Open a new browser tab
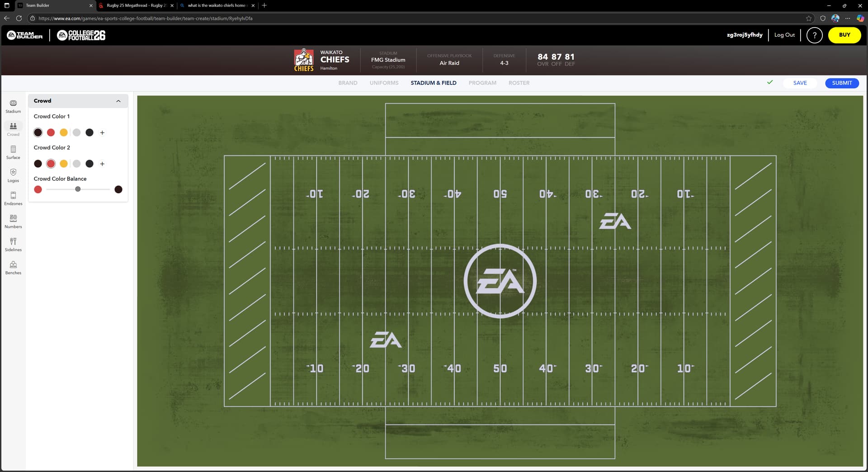 click(x=264, y=5)
